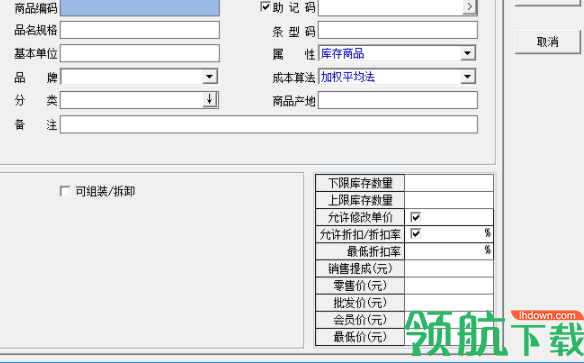
Task: Open the 品牌 dropdown list
Action: click(x=210, y=77)
